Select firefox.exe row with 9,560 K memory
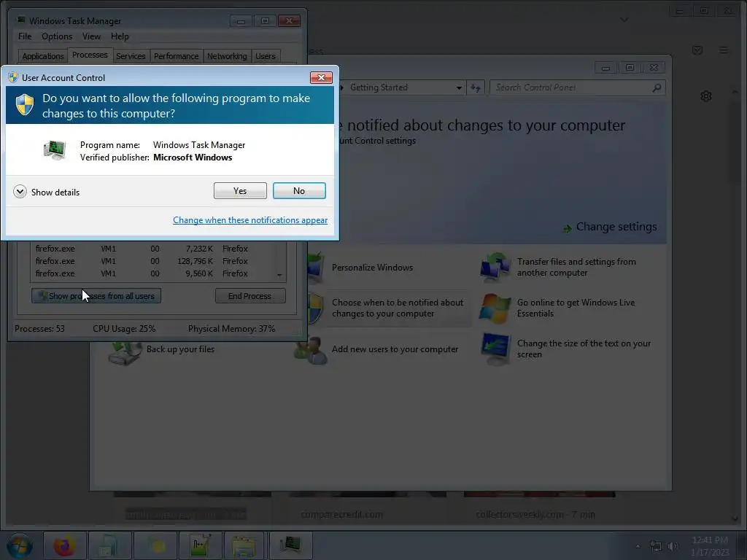 pyautogui.click(x=152, y=273)
